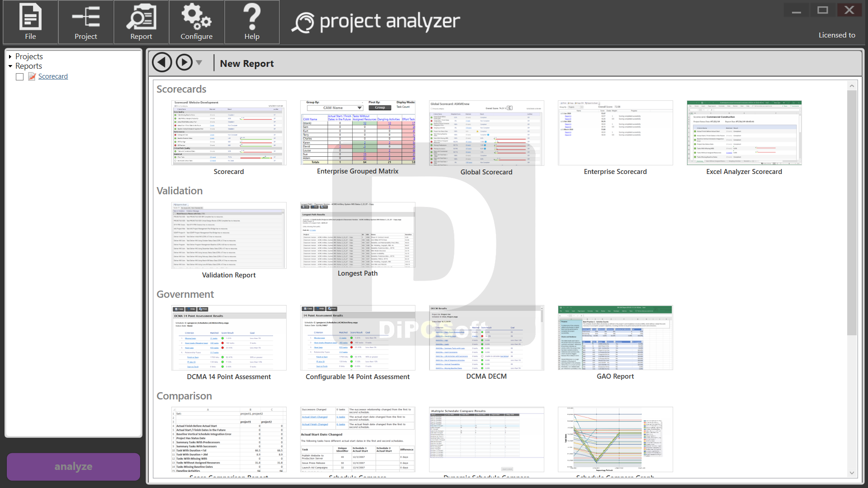Click the scrollbar up arrow
This screenshot has width=868, height=488.
coord(852,86)
